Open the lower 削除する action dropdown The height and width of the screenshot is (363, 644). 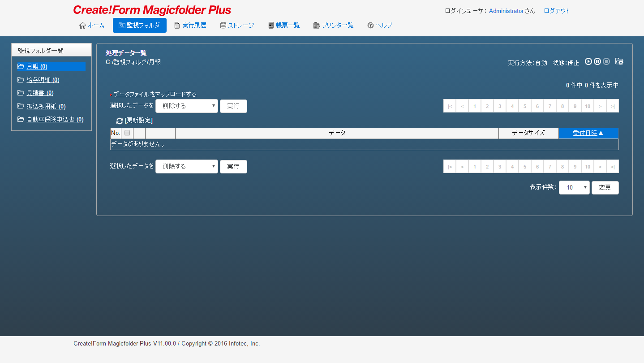pos(187,166)
